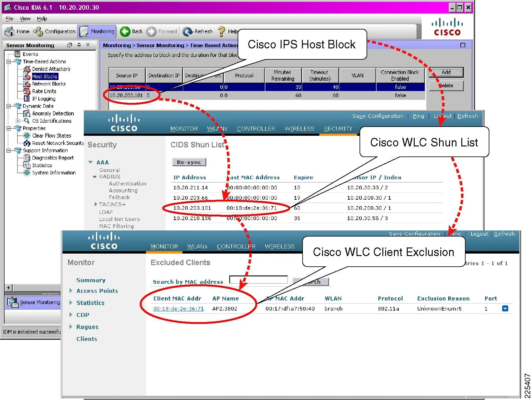The width and height of the screenshot is (532, 400).
Task: Open MAC Filtering in Security menu
Action: click(x=116, y=226)
